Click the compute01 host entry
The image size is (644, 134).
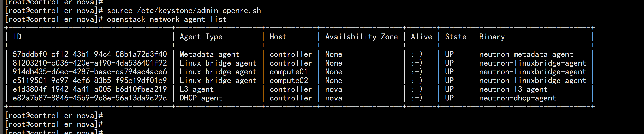(x=288, y=72)
